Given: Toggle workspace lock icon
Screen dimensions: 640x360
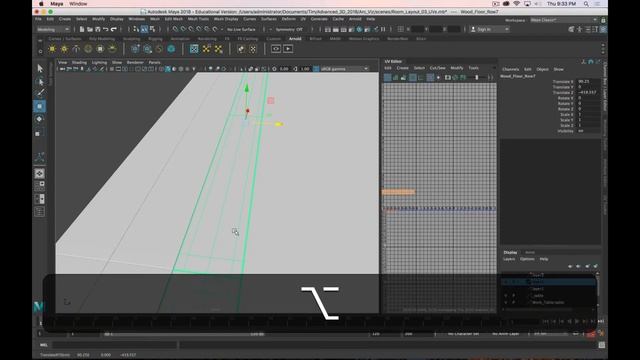Looking at the screenshot, I should click(x=603, y=20).
